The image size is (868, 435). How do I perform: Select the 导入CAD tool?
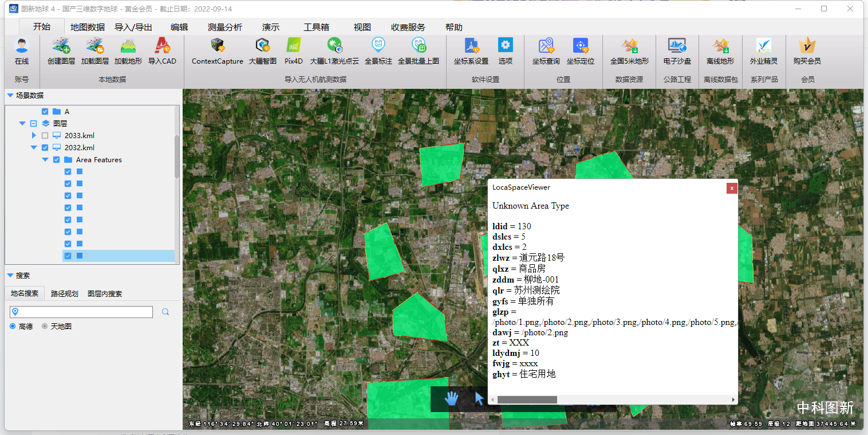[162, 52]
